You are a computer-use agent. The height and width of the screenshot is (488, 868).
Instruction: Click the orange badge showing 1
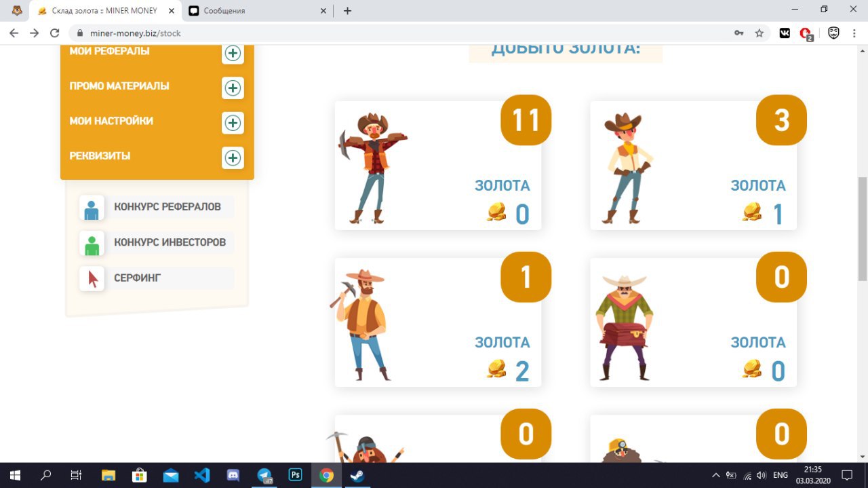526,277
